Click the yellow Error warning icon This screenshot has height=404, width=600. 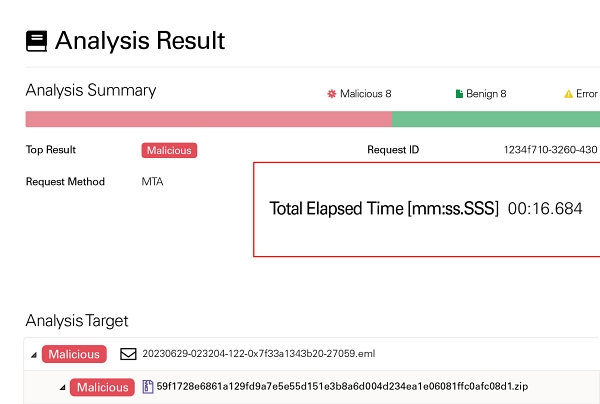(x=568, y=94)
